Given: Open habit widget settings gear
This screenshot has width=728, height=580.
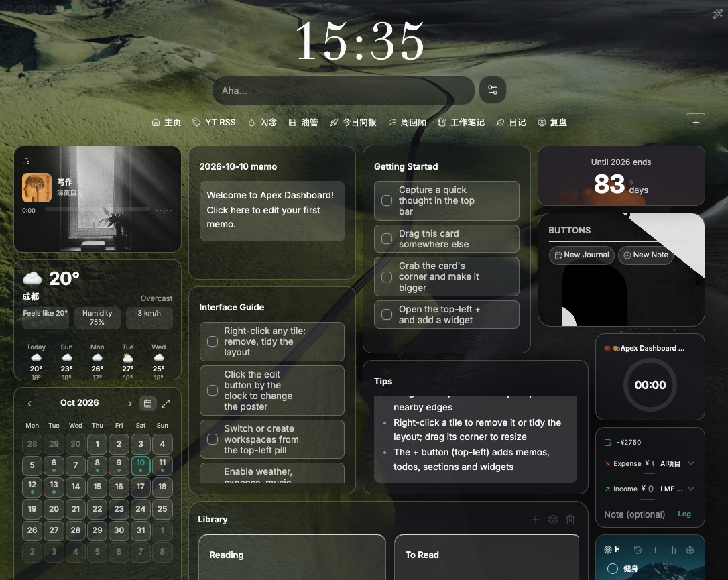Looking at the screenshot, I should [690, 550].
